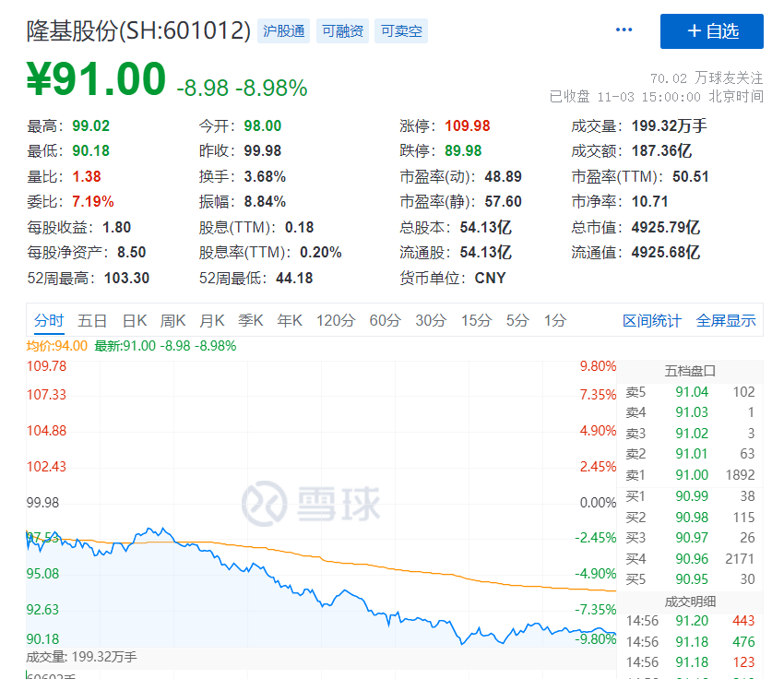The image size is (784, 679).
Task: Click the 14:56 trade at 91.20
Action: [x=690, y=621]
